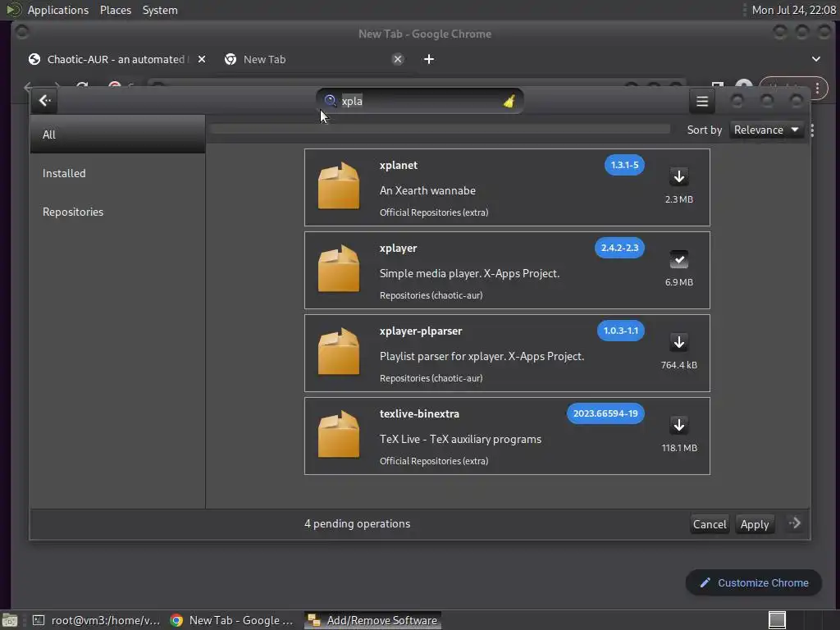Click xplayer-plparser version badge 1.0.3-1.1

pos(620,331)
